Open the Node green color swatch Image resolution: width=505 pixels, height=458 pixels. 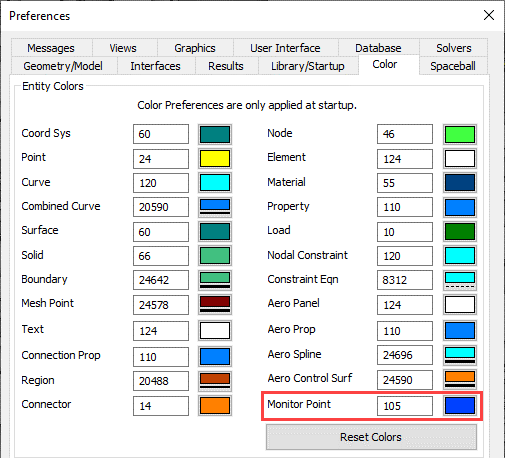pos(460,134)
